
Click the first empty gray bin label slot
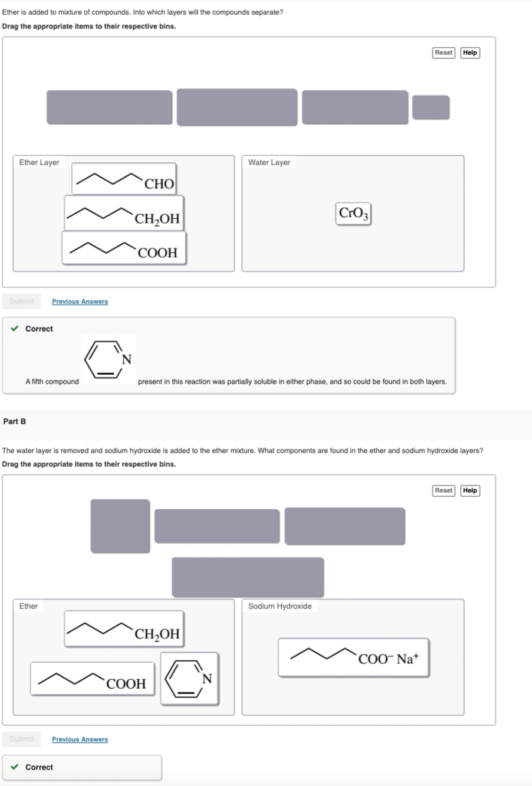pyautogui.click(x=110, y=107)
